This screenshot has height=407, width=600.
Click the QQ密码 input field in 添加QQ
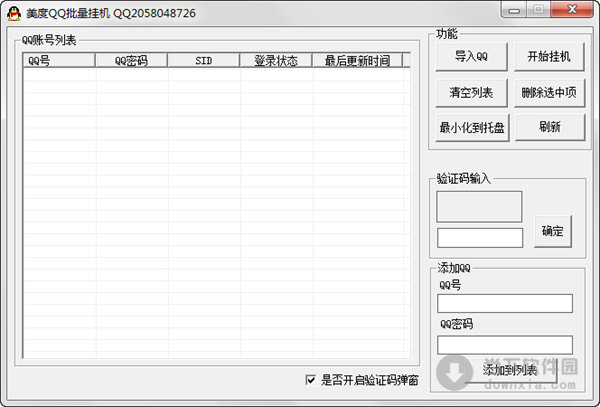(x=505, y=345)
